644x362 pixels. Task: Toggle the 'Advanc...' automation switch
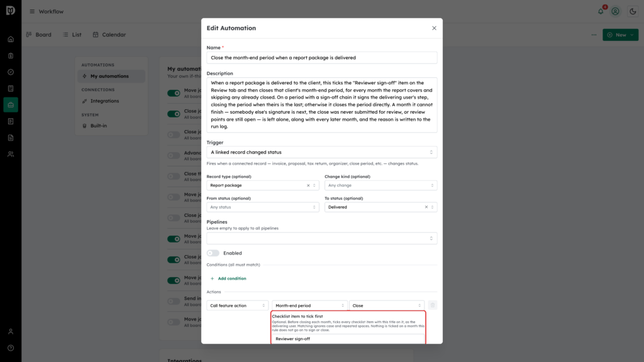174,156
